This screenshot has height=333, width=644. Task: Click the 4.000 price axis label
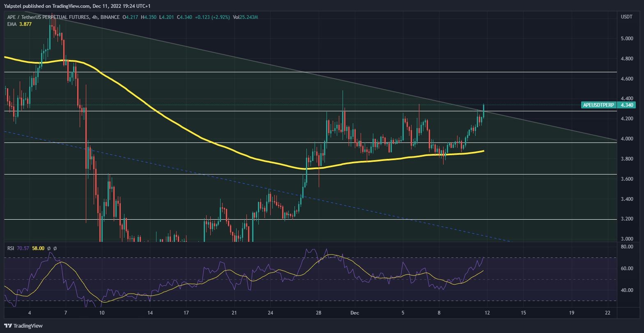[627, 139]
